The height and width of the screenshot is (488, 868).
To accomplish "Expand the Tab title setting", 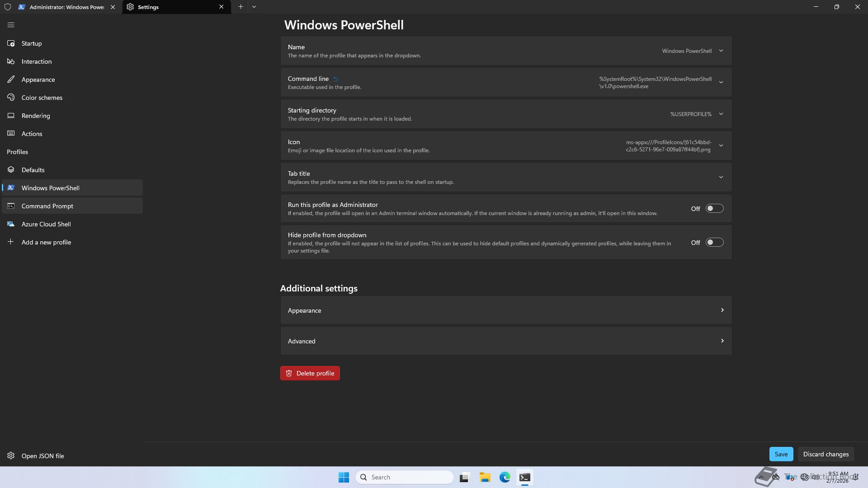I will pyautogui.click(x=721, y=177).
